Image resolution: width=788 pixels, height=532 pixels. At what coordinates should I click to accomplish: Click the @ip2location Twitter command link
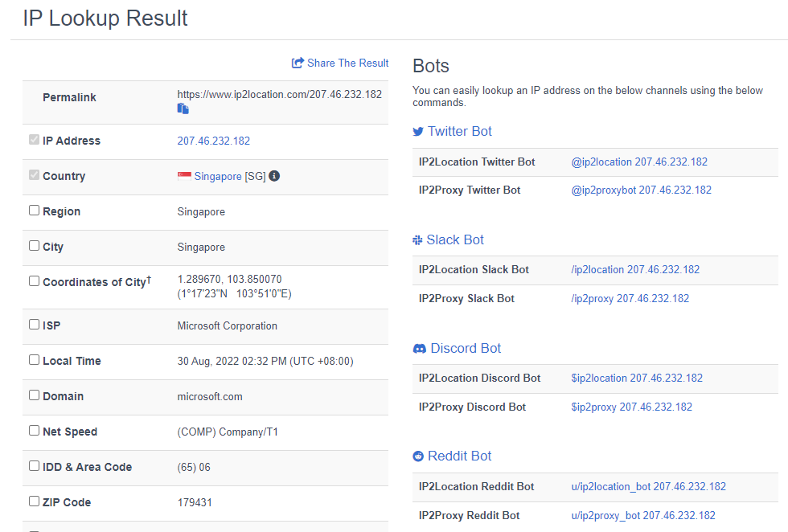639,162
